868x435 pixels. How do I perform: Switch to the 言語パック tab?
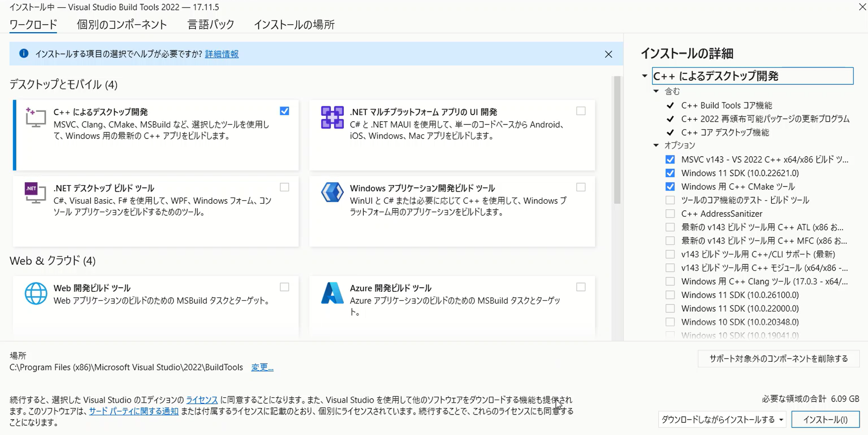coord(211,24)
